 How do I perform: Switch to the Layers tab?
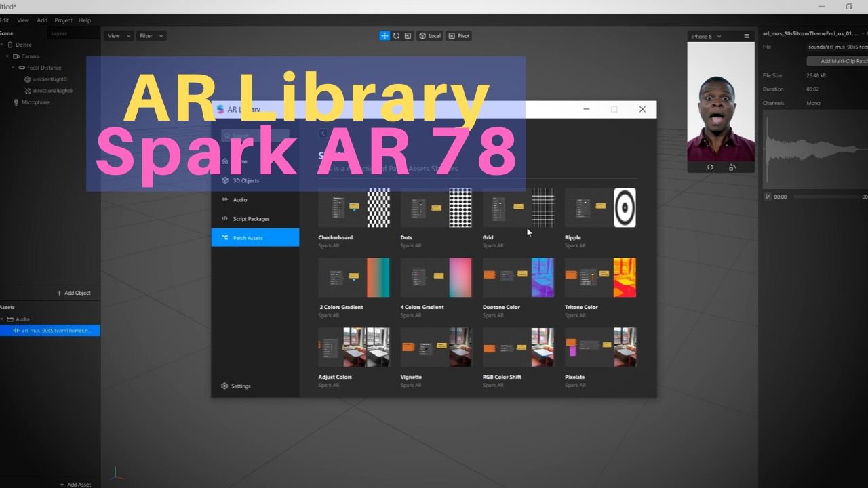point(59,33)
